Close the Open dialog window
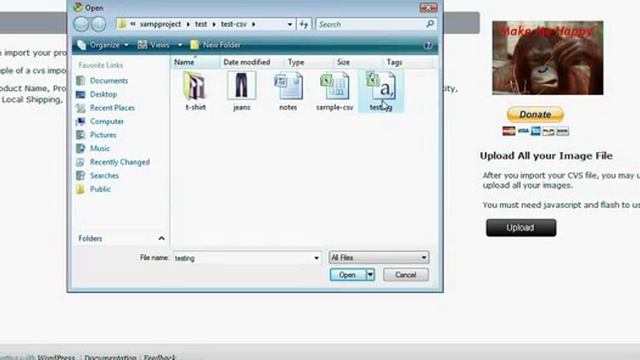 428,7
